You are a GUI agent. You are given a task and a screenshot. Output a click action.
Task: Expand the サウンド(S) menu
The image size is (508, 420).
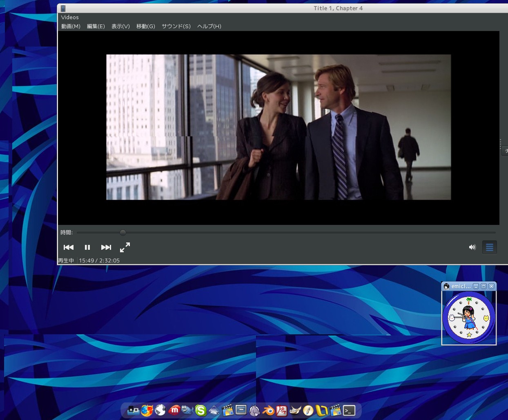[176, 26]
